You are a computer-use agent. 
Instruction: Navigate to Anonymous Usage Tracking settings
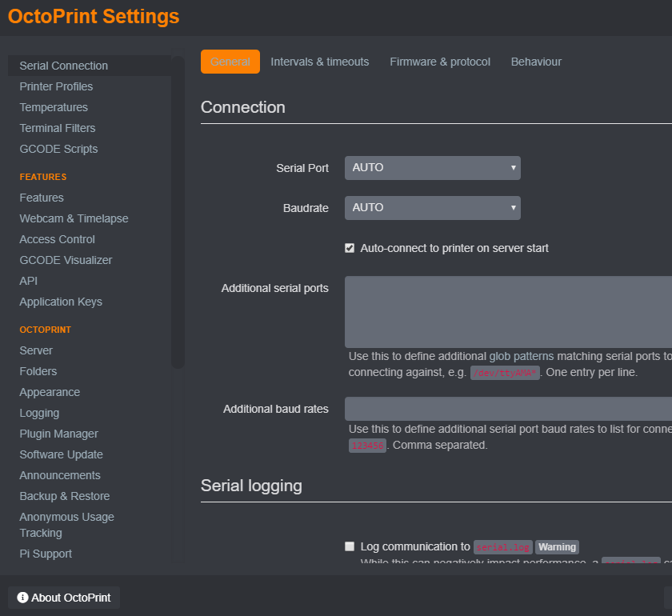66,524
